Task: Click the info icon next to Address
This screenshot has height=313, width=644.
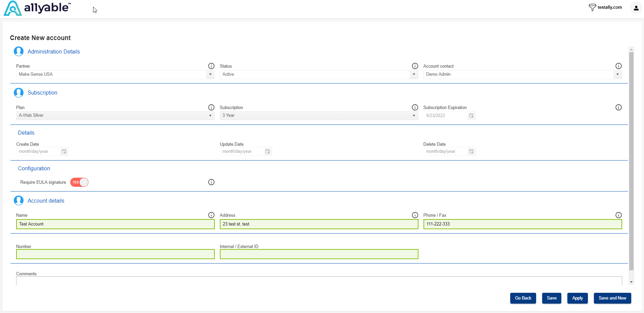Action: point(415,215)
